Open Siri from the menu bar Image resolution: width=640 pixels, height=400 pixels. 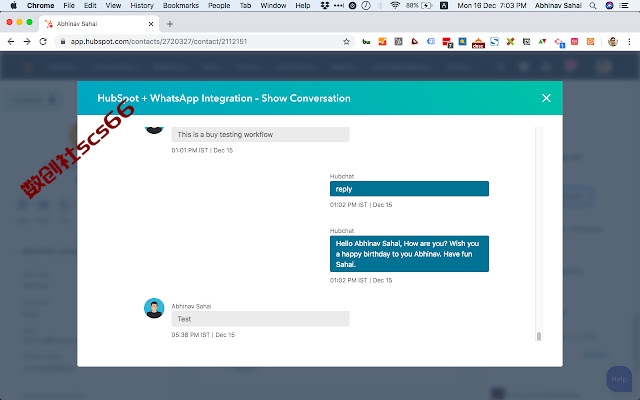coord(609,5)
